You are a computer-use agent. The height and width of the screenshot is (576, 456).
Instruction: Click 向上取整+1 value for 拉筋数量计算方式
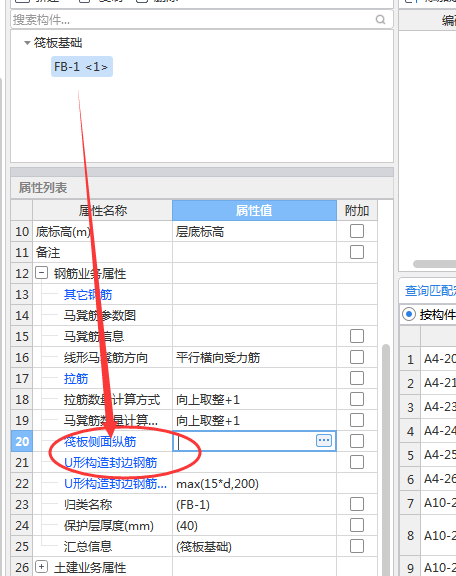tap(254, 399)
